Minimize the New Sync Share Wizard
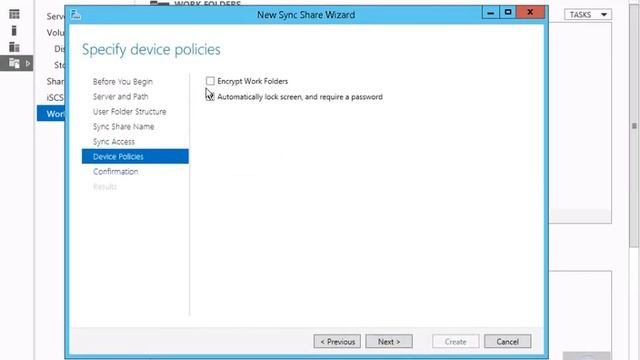Screen dimensions: 640x360 click(490, 13)
